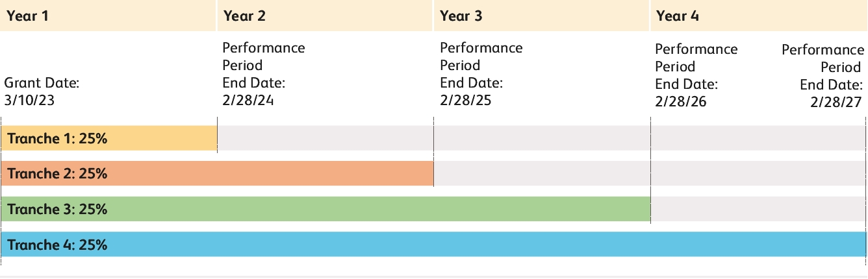Click Tranche 1's gray Year 4 segment
This screenshot has height=279, width=868.
pyautogui.click(x=758, y=138)
